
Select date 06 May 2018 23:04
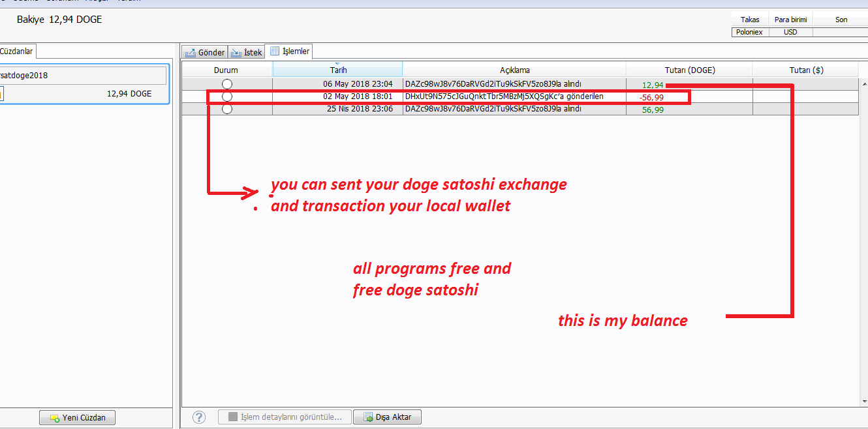[x=358, y=84]
